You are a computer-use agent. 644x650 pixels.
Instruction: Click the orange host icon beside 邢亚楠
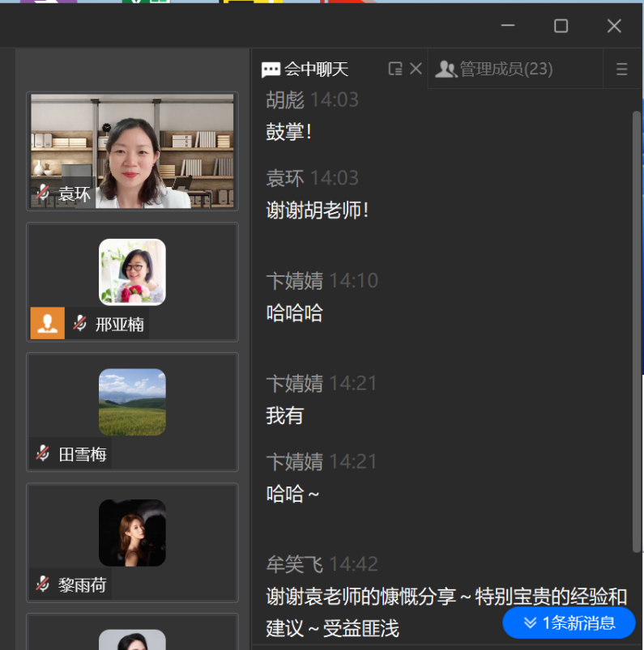click(x=47, y=323)
